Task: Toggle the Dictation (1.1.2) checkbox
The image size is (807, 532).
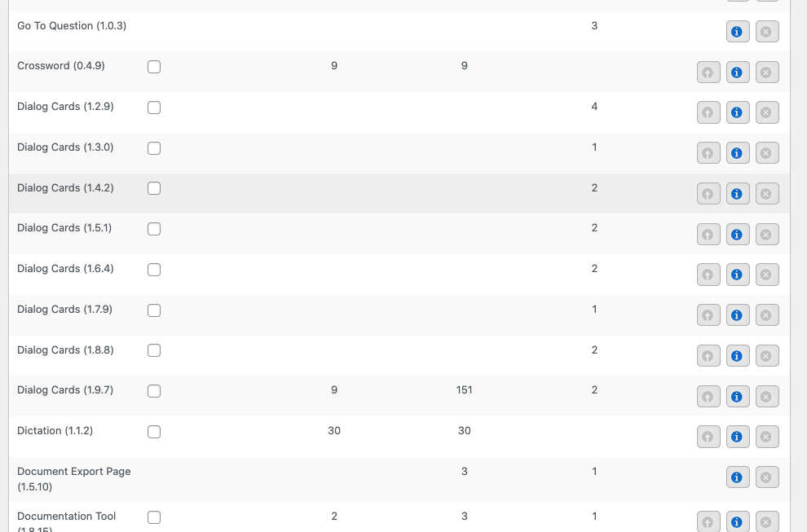Action: click(154, 432)
